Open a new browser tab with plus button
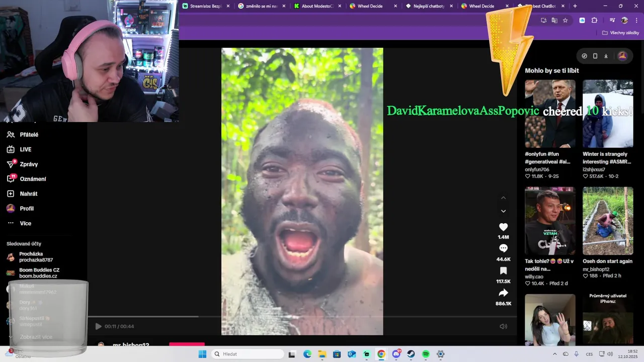Viewport: 644px width, 362px height. click(x=575, y=6)
